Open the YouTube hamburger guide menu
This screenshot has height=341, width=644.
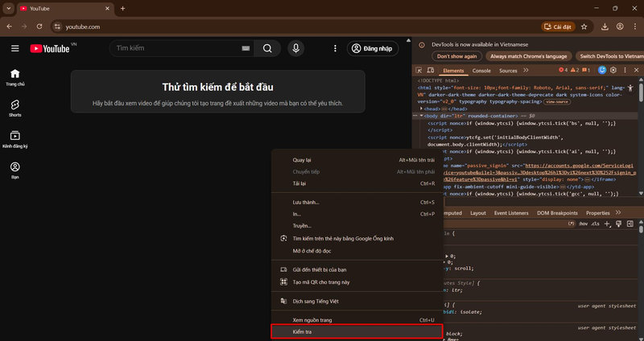coord(14,48)
